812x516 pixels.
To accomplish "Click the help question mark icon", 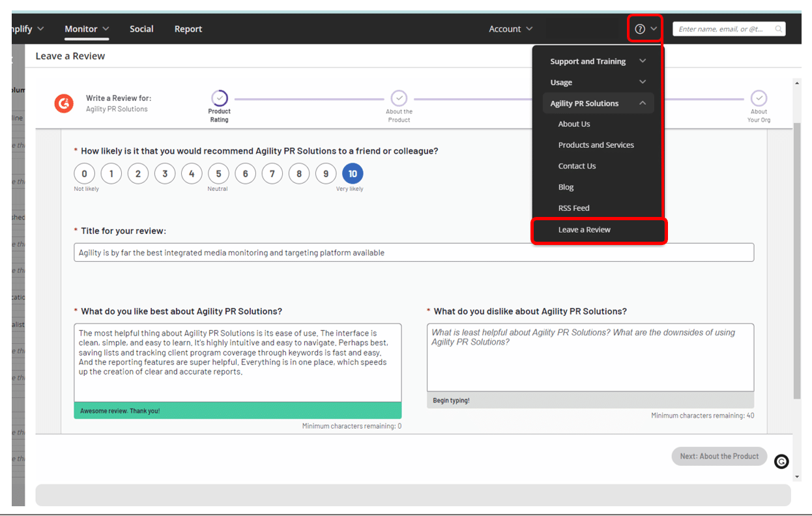I will [x=640, y=29].
